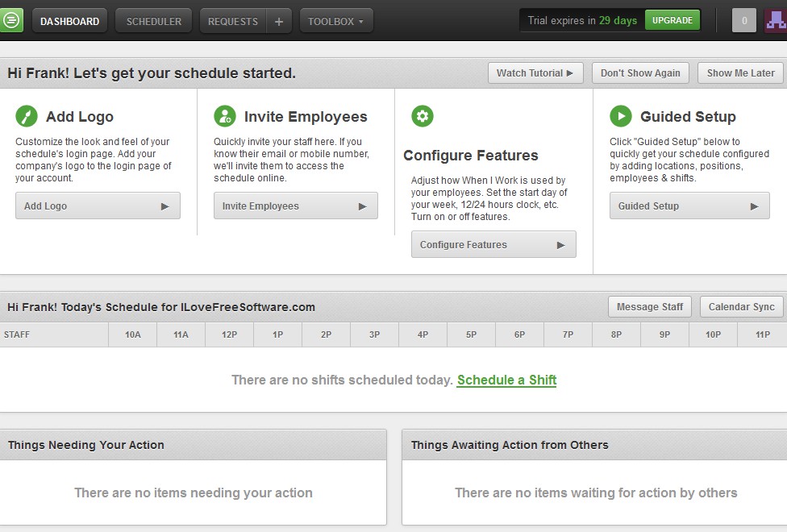The width and height of the screenshot is (787, 532).
Task: Click the 3P time column header
Action: [374, 335]
